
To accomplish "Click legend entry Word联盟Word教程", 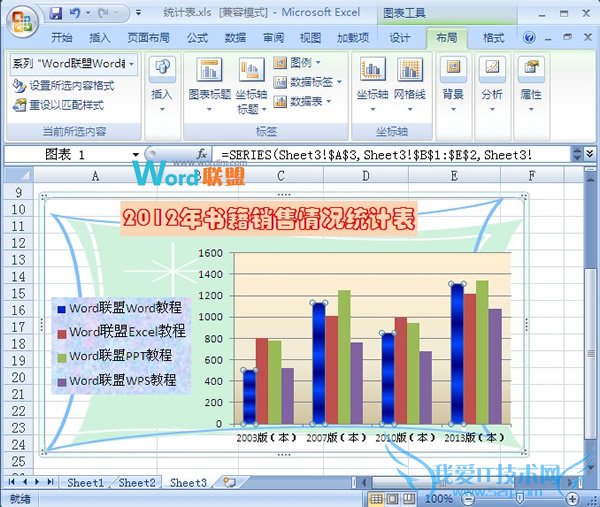I will pyautogui.click(x=119, y=308).
